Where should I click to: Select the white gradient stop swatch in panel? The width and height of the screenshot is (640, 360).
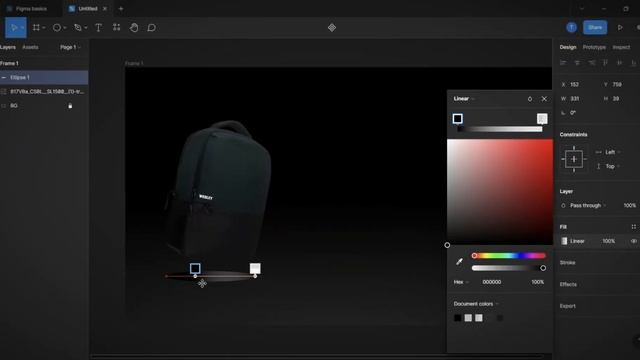coord(542,119)
